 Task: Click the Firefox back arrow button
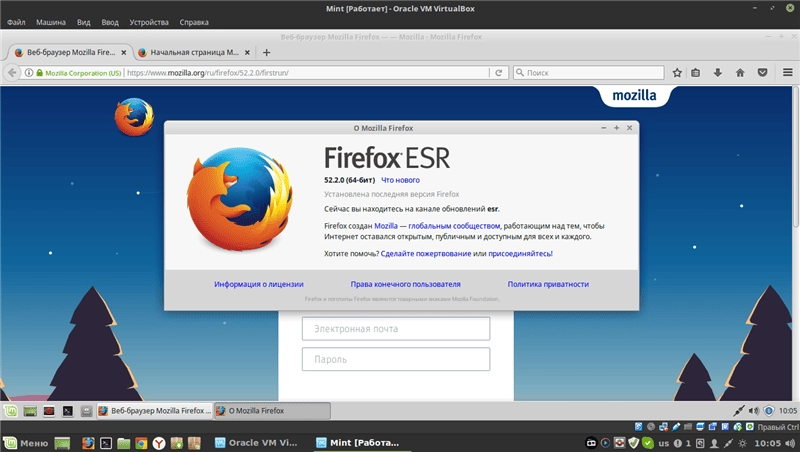coord(12,72)
